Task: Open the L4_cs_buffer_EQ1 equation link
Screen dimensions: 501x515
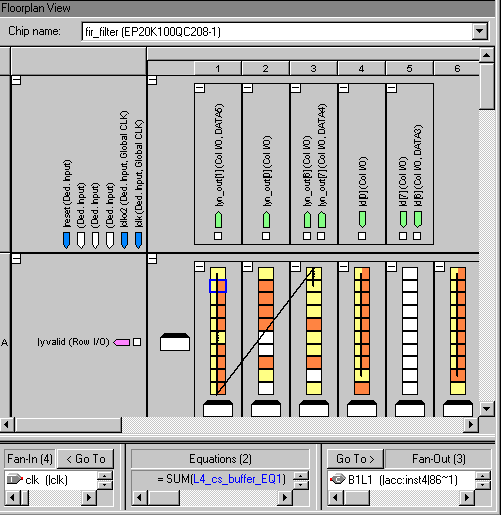Action: tap(237, 479)
